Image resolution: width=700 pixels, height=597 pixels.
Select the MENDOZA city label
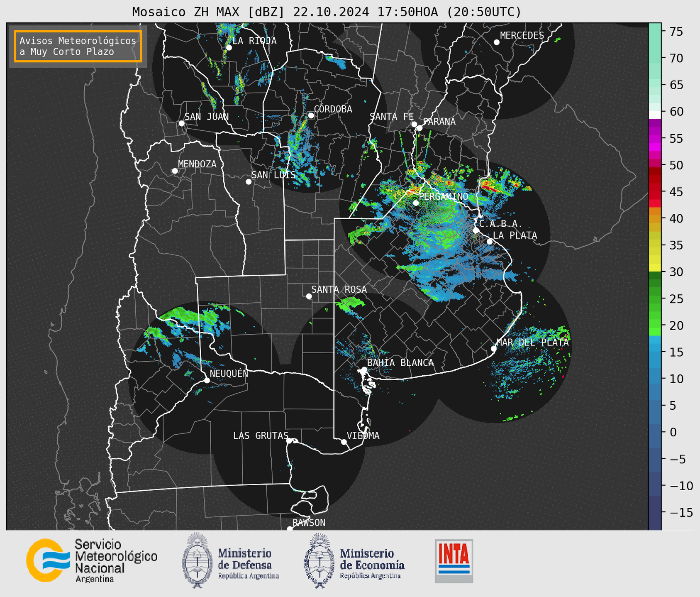click(198, 164)
